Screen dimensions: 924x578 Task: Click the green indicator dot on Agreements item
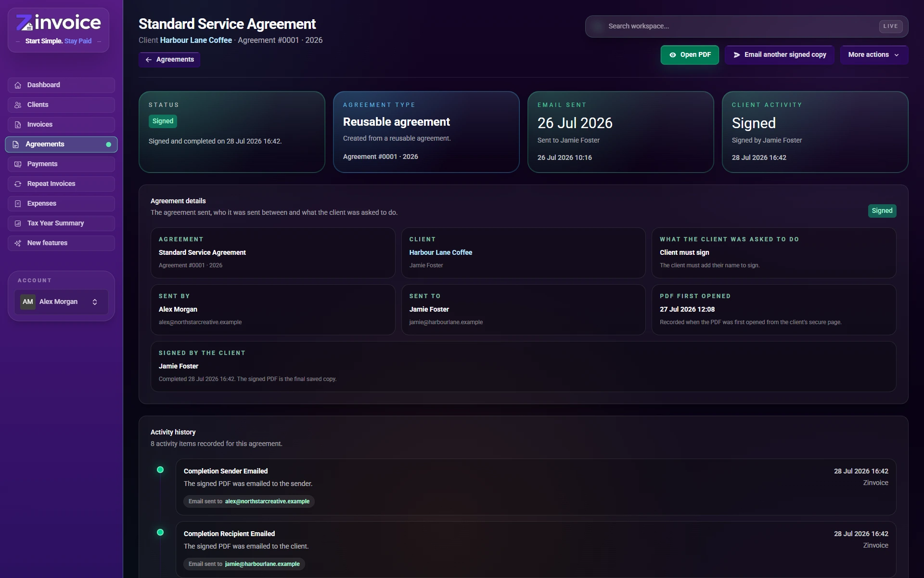(x=109, y=144)
